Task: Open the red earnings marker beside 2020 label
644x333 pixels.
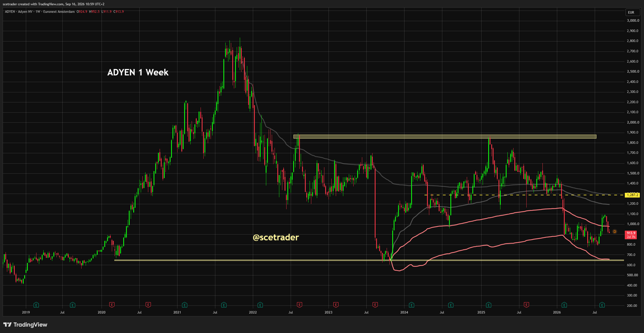Action: (x=112, y=305)
